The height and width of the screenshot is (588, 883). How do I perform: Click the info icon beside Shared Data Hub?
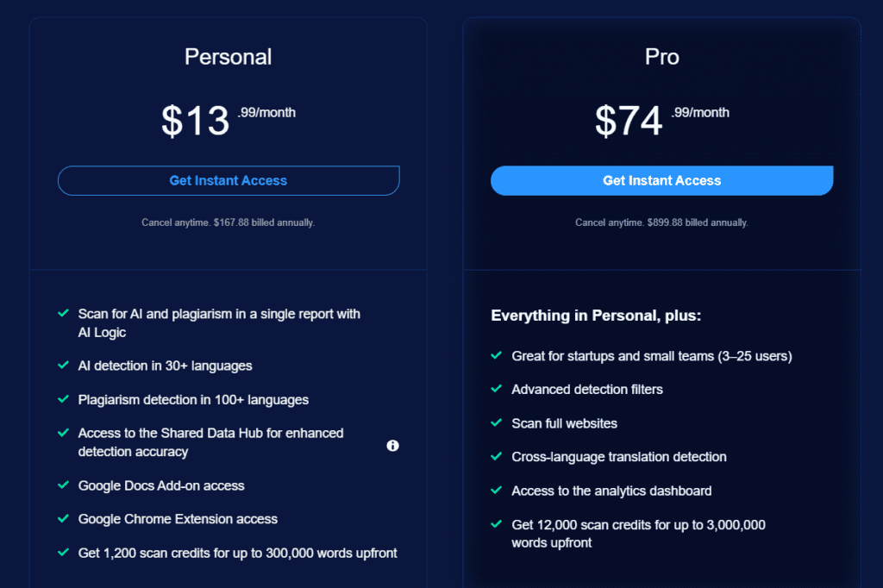[392, 445]
